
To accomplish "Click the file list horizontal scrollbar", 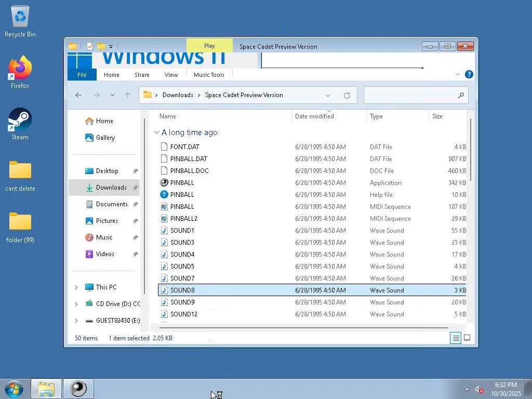I will click(303, 328).
